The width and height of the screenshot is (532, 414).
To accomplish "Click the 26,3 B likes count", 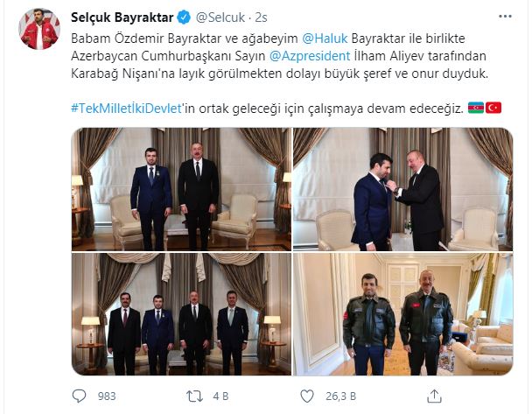I will click(x=340, y=396).
